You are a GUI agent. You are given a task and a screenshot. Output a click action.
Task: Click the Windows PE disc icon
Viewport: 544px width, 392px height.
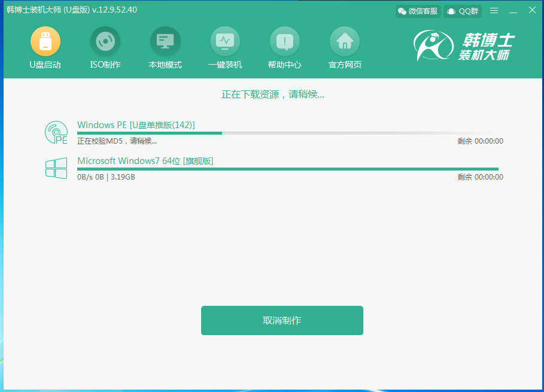pyautogui.click(x=56, y=132)
